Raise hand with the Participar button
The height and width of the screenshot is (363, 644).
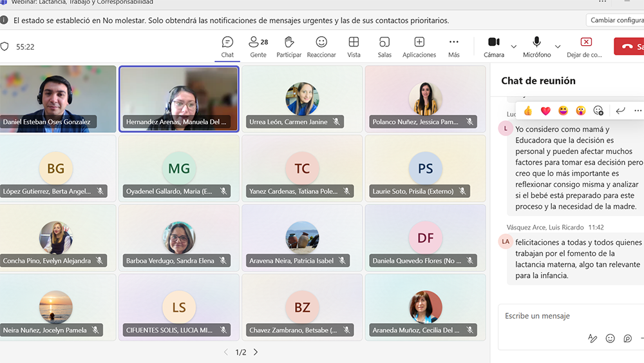pyautogui.click(x=289, y=46)
